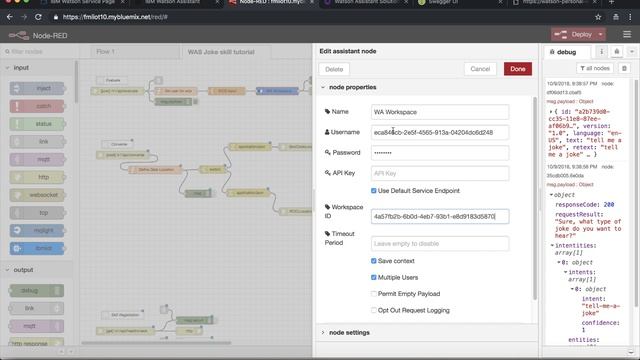Select the websocket node in the palette
640x360 pixels.
[37, 195]
